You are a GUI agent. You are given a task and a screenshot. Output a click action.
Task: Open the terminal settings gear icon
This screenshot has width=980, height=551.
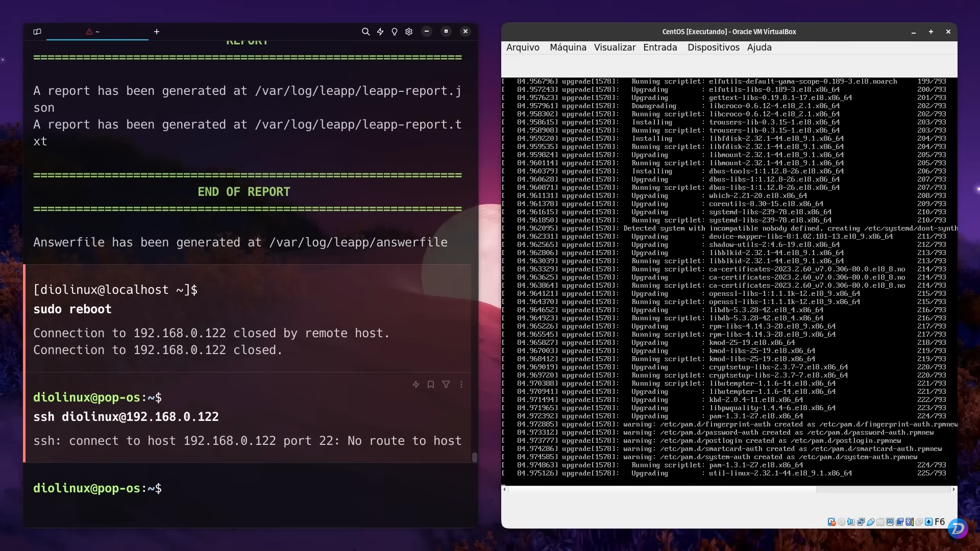(x=408, y=32)
